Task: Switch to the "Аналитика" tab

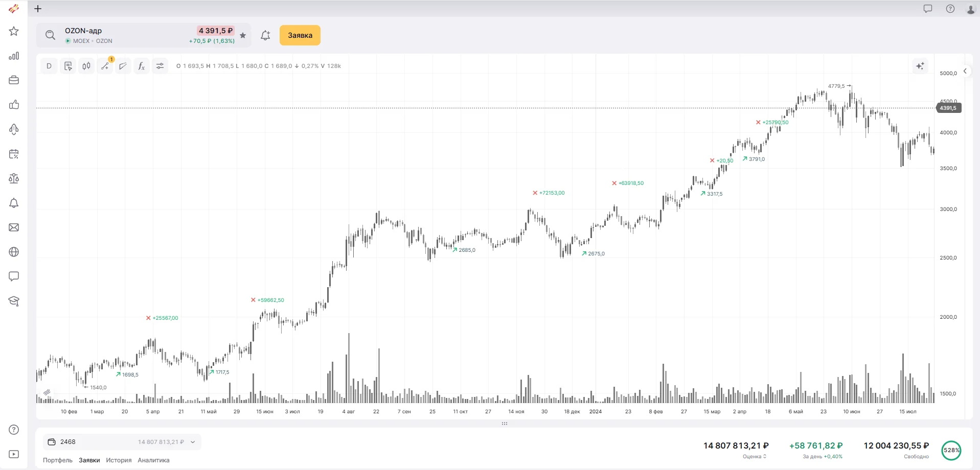Action: [x=153, y=460]
